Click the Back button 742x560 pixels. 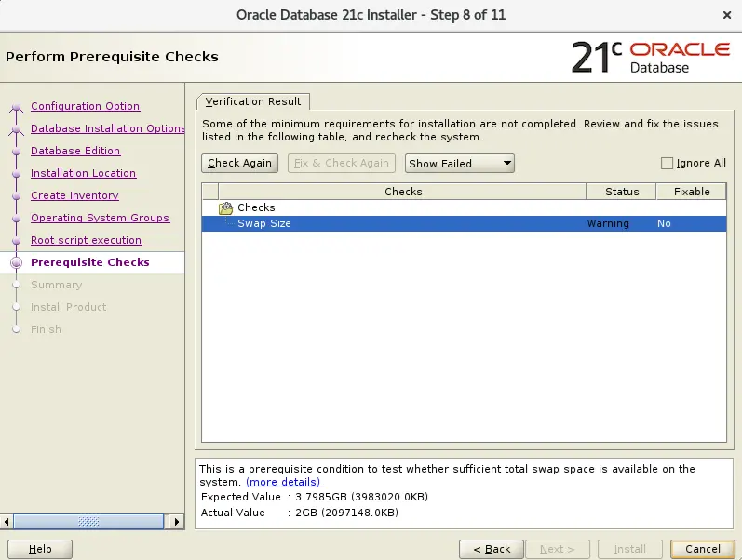point(492,549)
